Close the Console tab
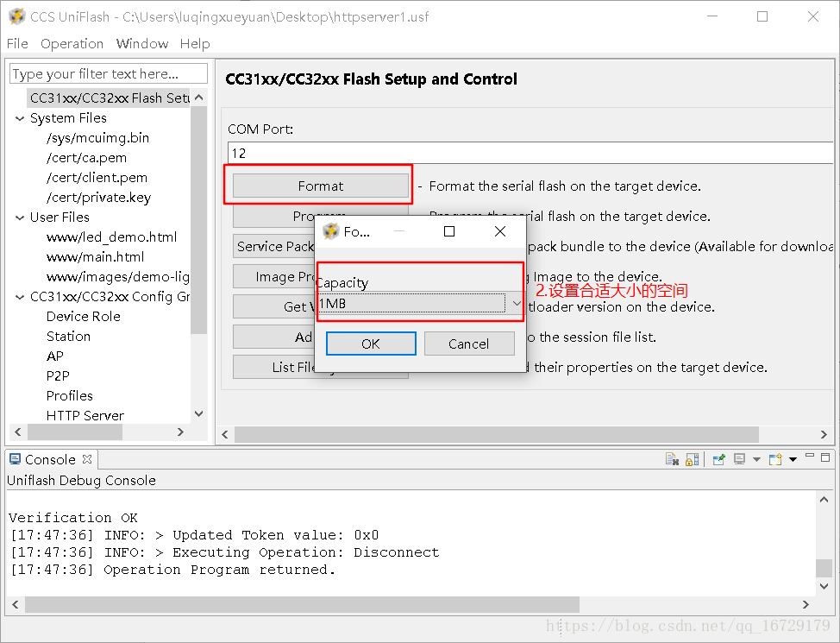The height and width of the screenshot is (643, 840). pos(87,459)
